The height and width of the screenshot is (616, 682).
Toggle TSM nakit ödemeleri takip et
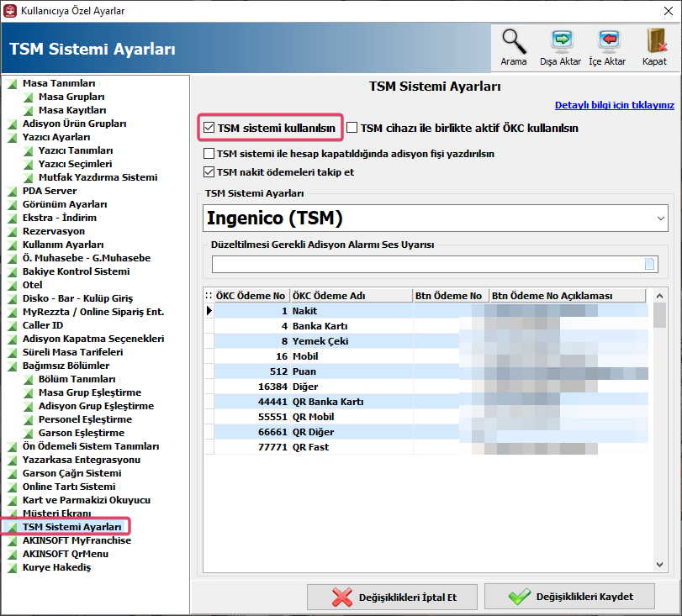209,172
